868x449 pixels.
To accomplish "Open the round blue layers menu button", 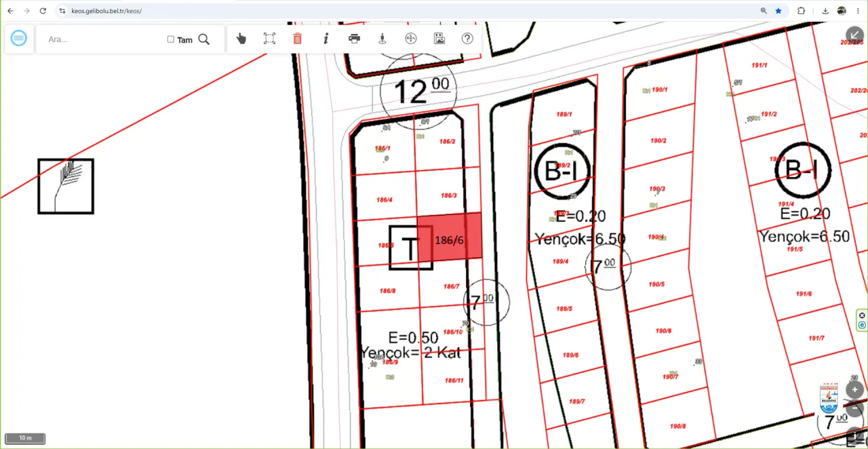I will click(x=19, y=39).
